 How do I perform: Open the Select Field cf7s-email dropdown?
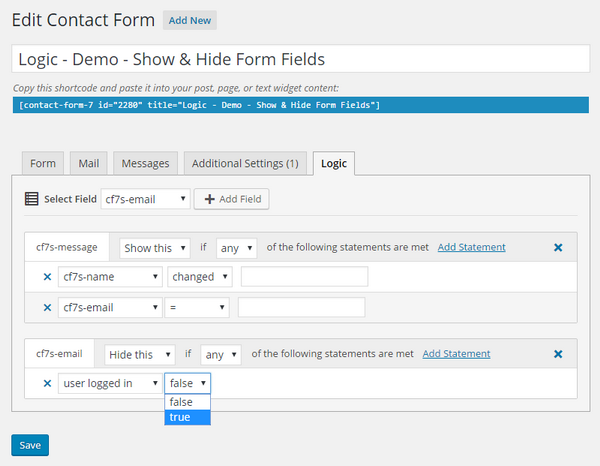tap(146, 199)
